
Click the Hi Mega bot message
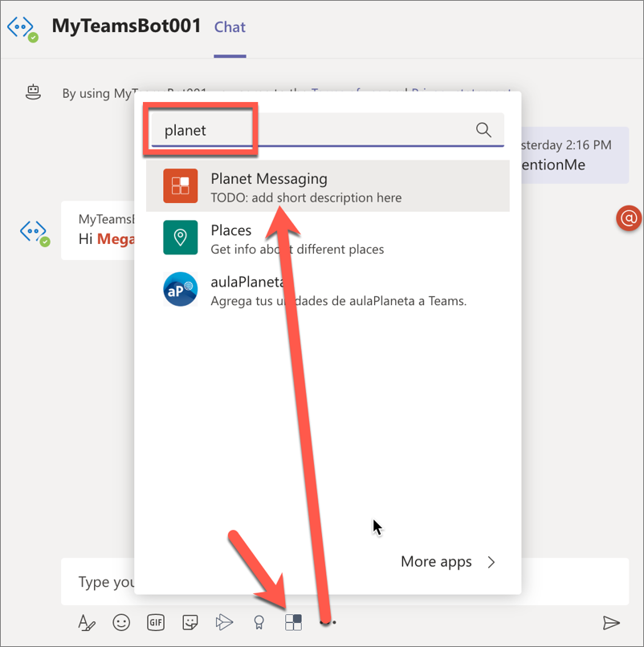point(98,230)
